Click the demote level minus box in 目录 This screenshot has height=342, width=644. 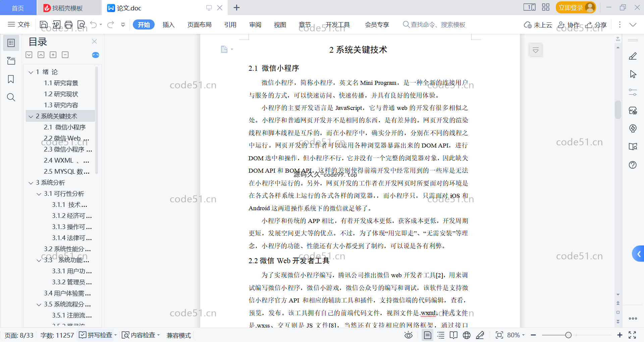(x=65, y=55)
